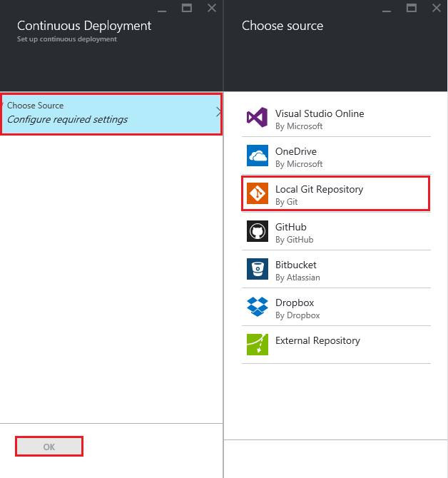Click the OneDrive cloud icon
The image size is (448, 478).
[258, 156]
